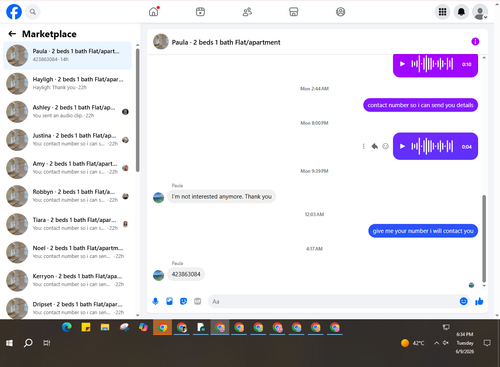This screenshot has height=367, width=500.
Task: React to the 0:04 audio message
Action: [385, 146]
